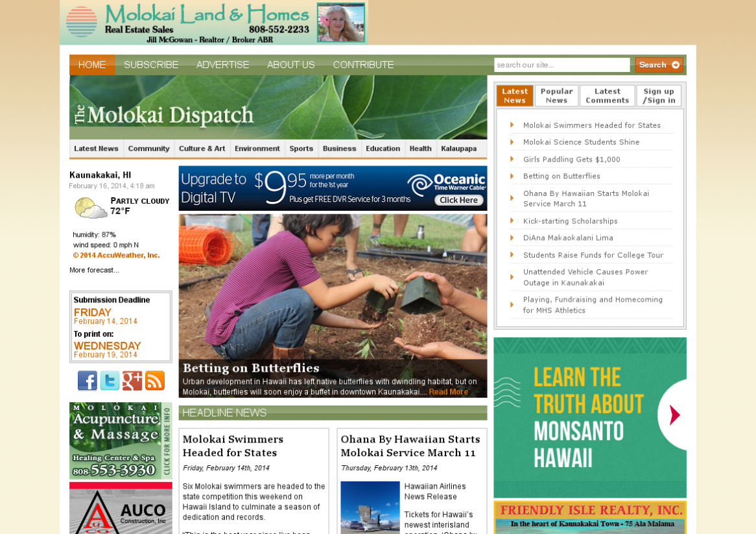This screenshot has height=534, width=756.
Task: Go to the HOME nav item
Action: (x=92, y=65)
